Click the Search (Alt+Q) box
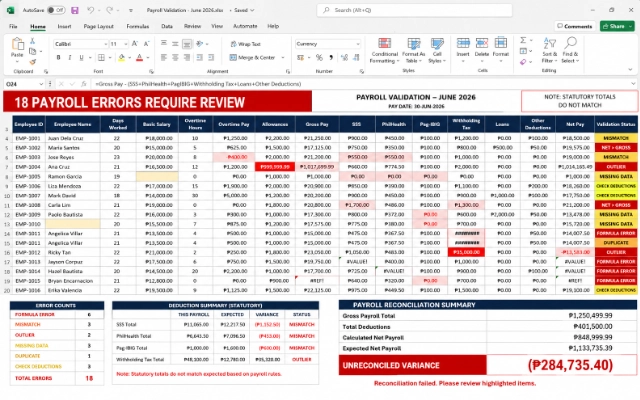Viewport: 640px width, 400px height. pyautogui.click(x=414, y=10)
